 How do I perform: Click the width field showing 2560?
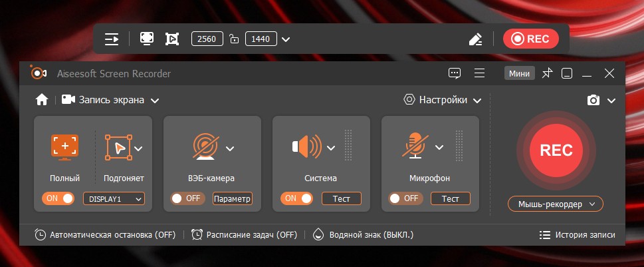[207, 39]
